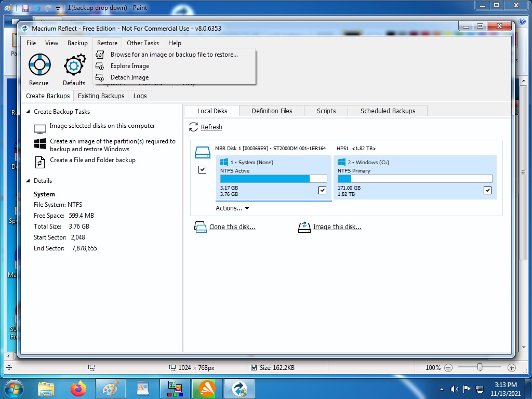Click the Macrium Reflect title bar logo
The width and height of the screenshot is (532, 399).
click(25, 29)
